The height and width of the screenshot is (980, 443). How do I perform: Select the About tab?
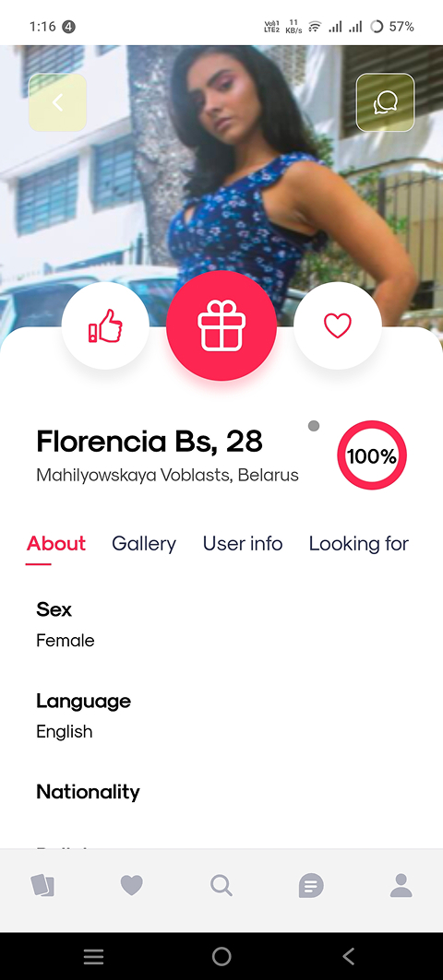pyautogui.click(x=56, y=544)
